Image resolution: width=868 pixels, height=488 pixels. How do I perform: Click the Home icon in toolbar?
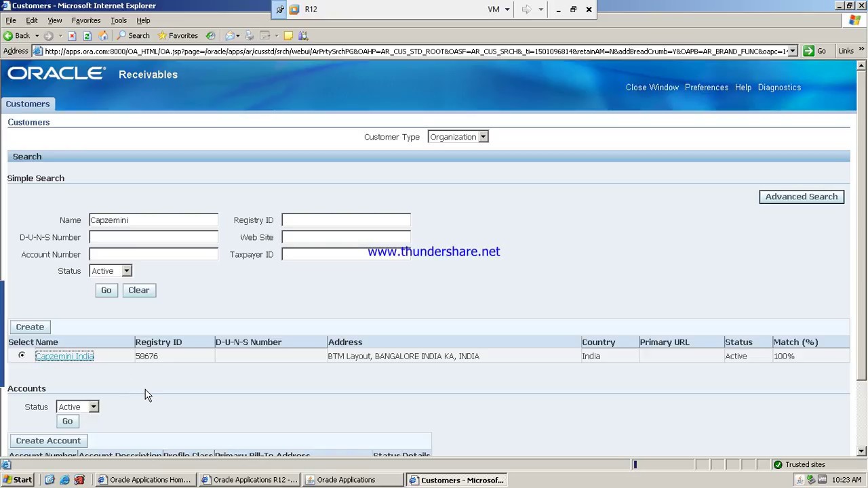(x=103, y=36)
